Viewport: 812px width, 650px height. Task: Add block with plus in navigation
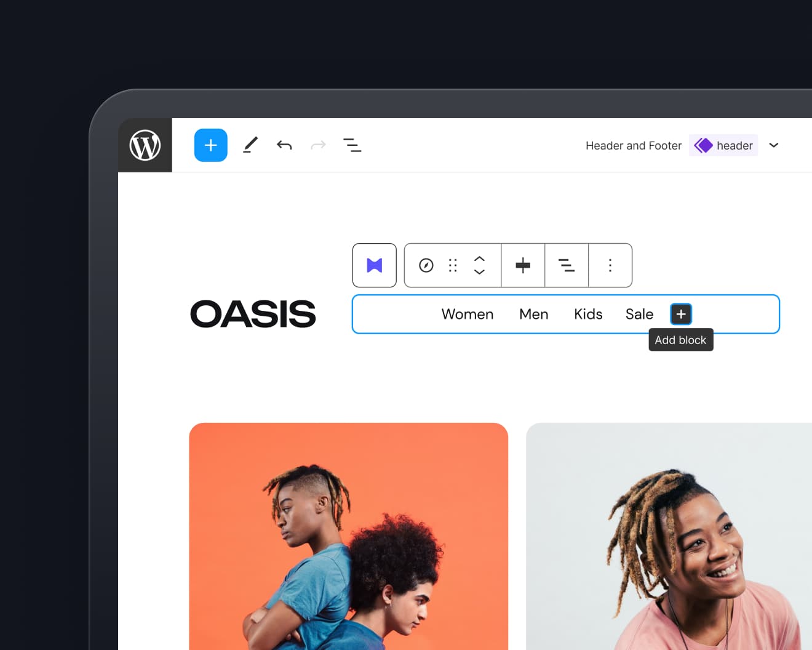[681, 315]
